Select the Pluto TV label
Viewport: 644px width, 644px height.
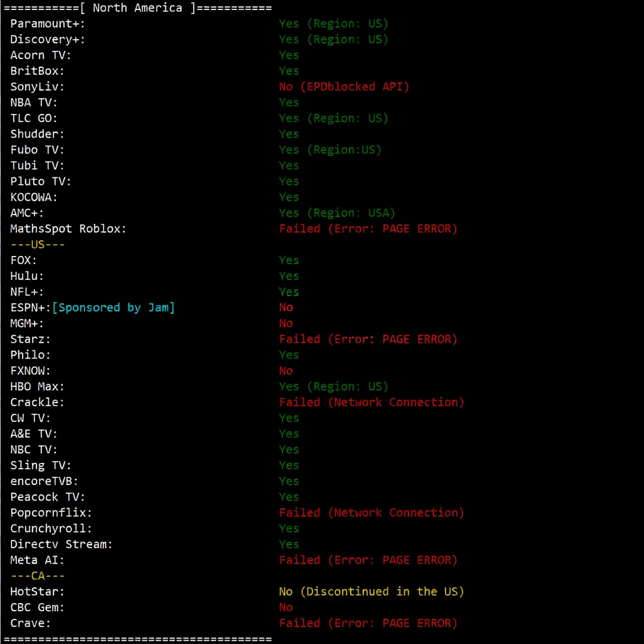point(41,182)
